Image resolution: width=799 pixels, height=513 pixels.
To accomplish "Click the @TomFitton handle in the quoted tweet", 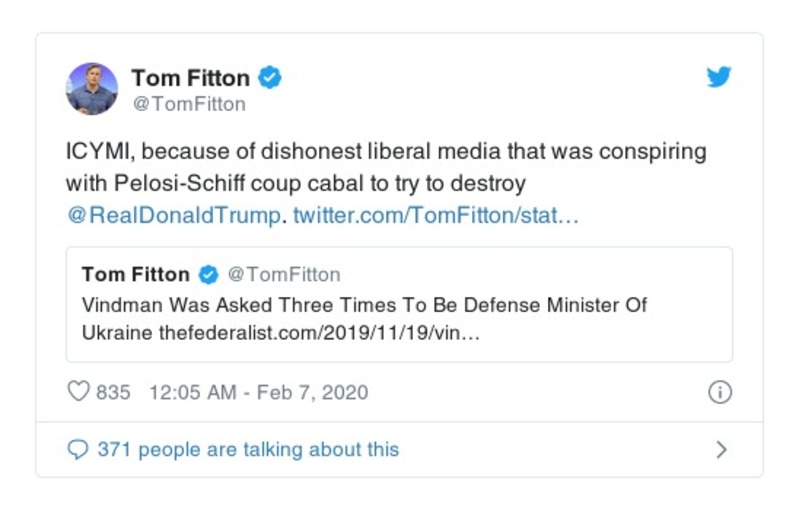I will 284,275.
